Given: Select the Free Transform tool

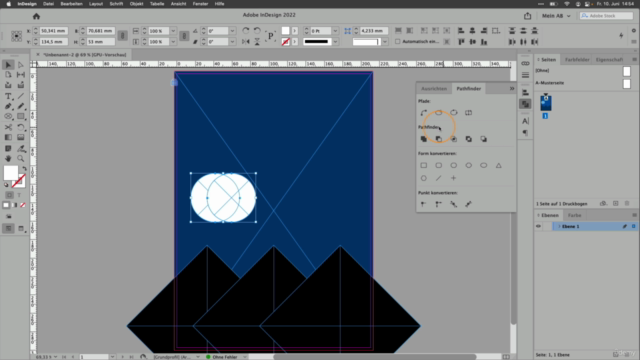Looking at the screenshot, I should click(21, 127).
